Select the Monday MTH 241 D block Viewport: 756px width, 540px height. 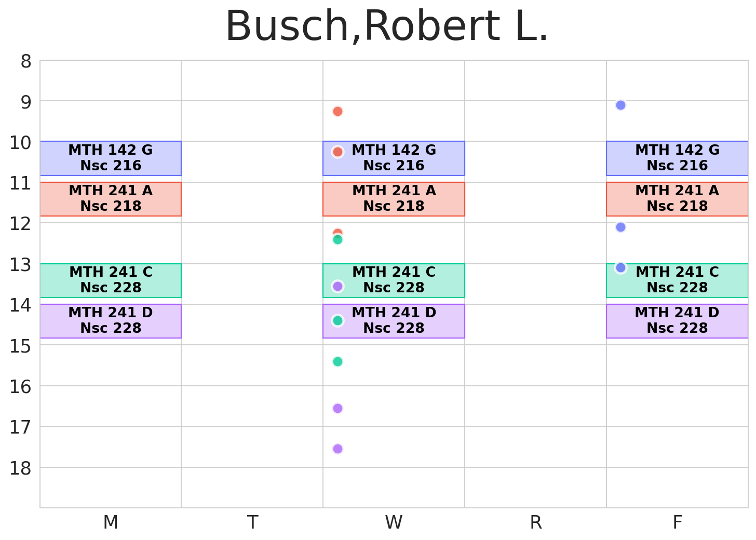click(111, 320)
